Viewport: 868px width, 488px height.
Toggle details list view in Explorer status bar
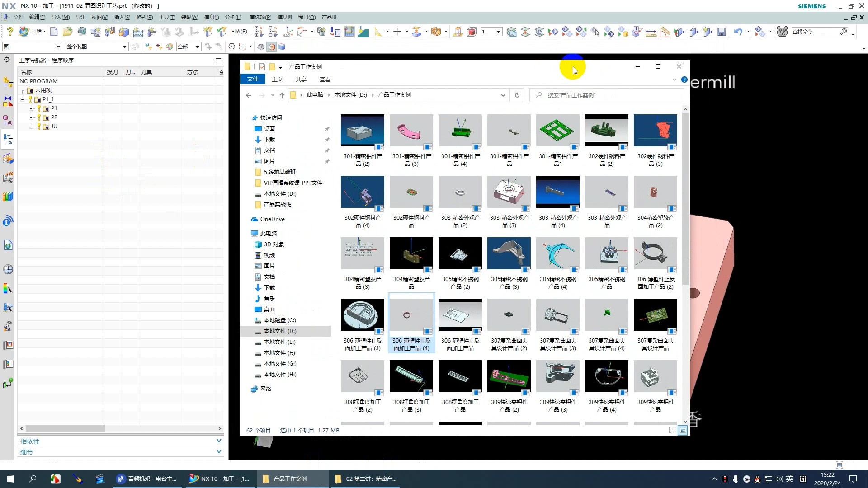coord(672,431)
